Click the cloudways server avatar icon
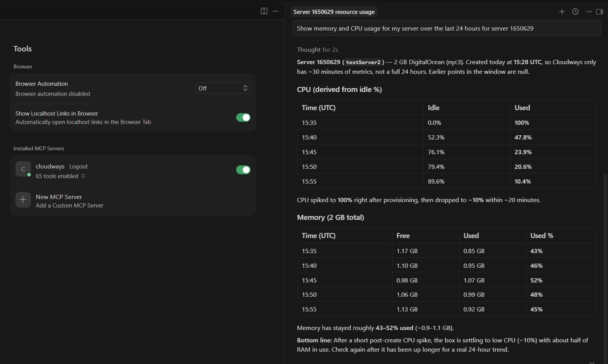The height and width of the screenshot is (364, 608). coord(23,169)
